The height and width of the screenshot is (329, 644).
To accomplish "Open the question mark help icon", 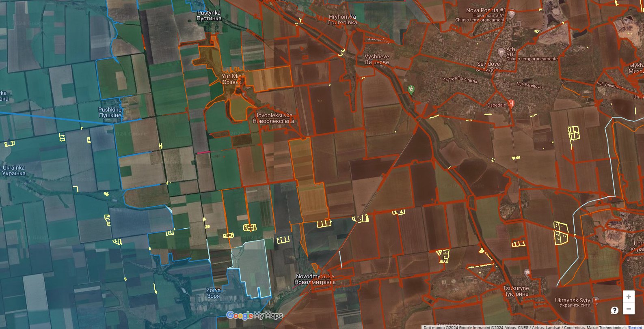I will click(x=614, y=310).
